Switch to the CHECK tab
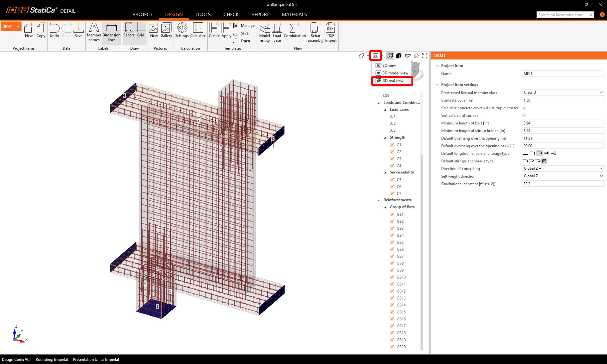 point(231,15)
